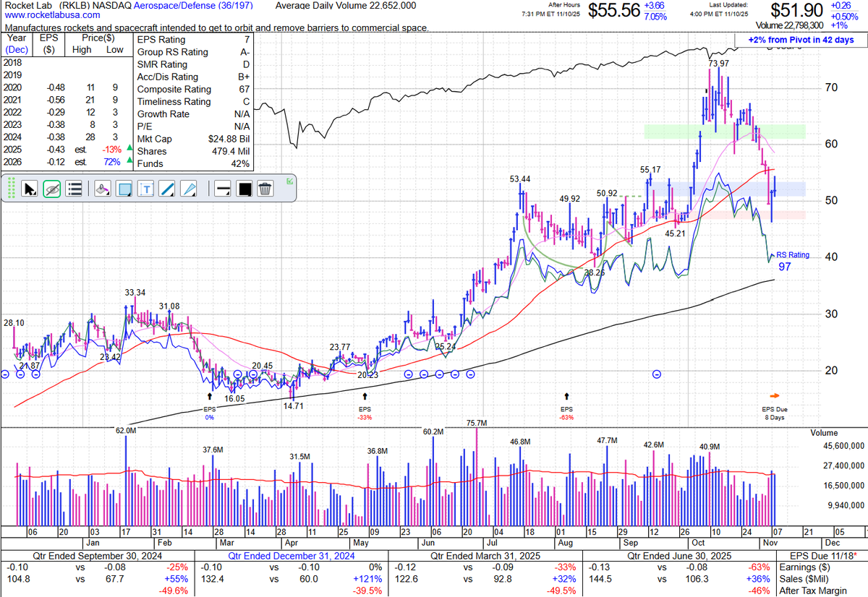Image resolution: width=868 pixels, height=597 pixels.
Task: Open the text tool style options via corner triangle
Action: point(151,195)
